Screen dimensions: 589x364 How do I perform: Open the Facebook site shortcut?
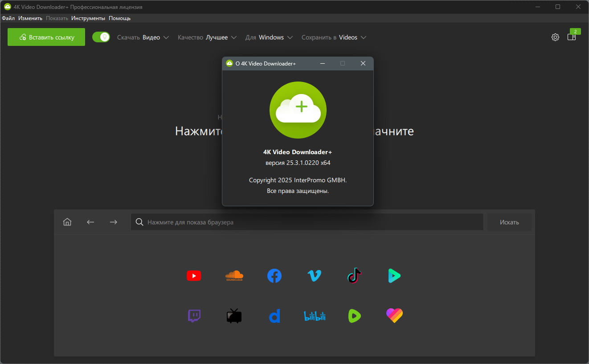[x=274, y=276]
